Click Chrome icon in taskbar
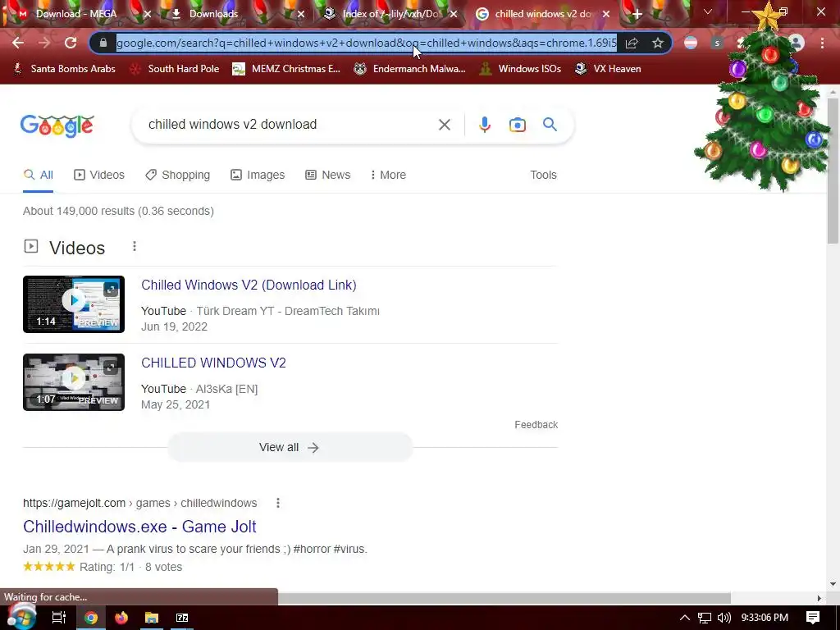Viewport: 840px width, 630px height. tap(91, 618)
